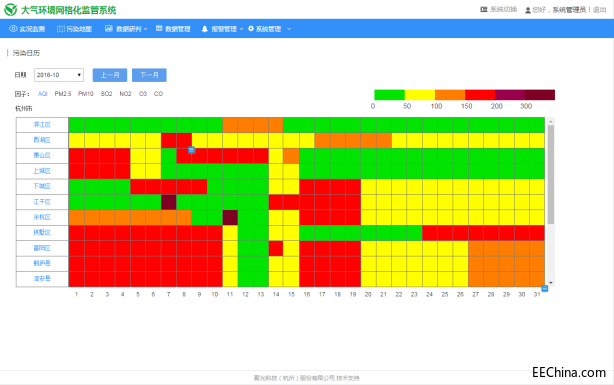Image resolution: width=614 pixels, height=385 pixels.
Task: Select the O3 factor
Action: (143, 94)
